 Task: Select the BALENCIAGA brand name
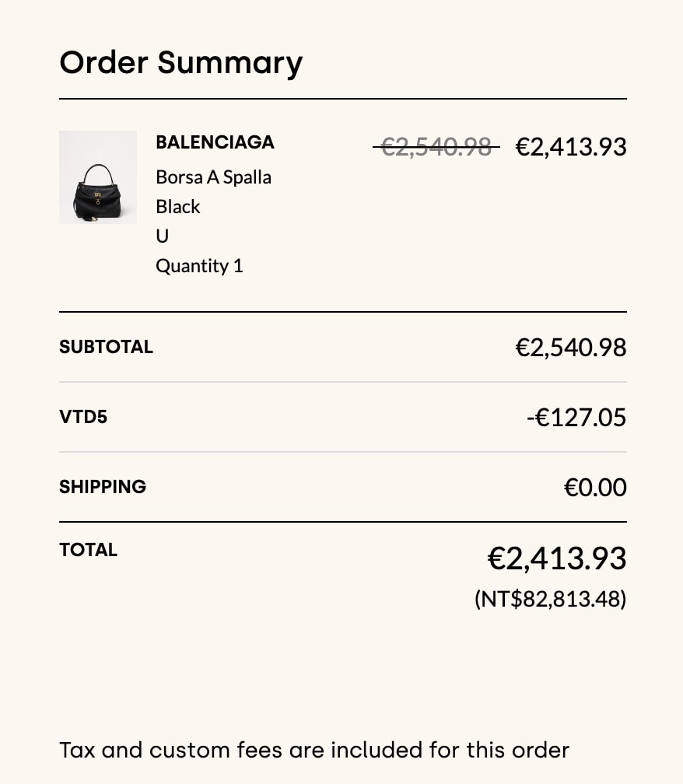(215, 142)
